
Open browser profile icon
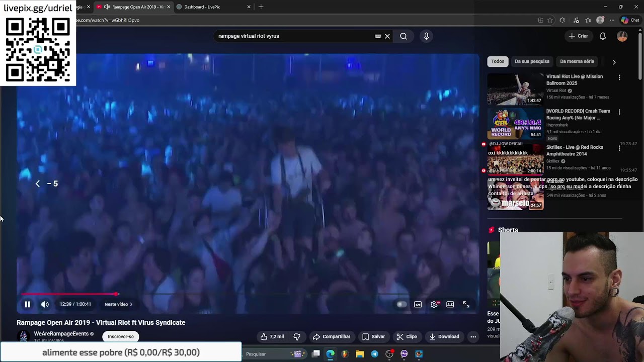tap(600, 20)
